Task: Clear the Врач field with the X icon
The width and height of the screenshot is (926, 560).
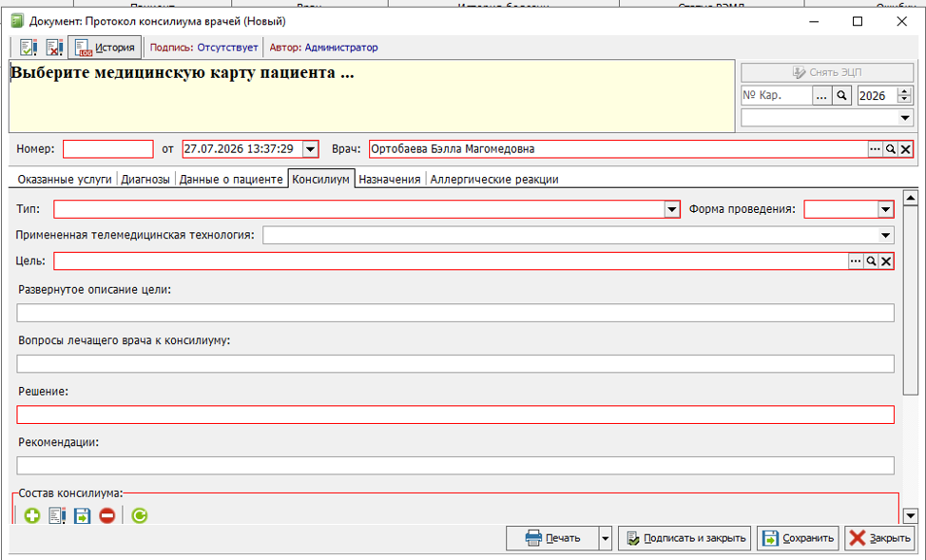Action: click(x=905, y=149)
